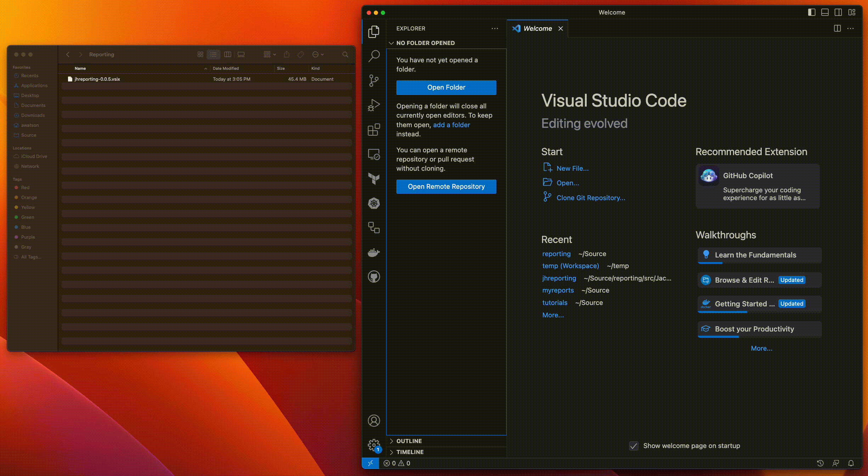Toggle the bottom panel layout button
This screenshot has height=476, width=868.
(x=825, y=12)
